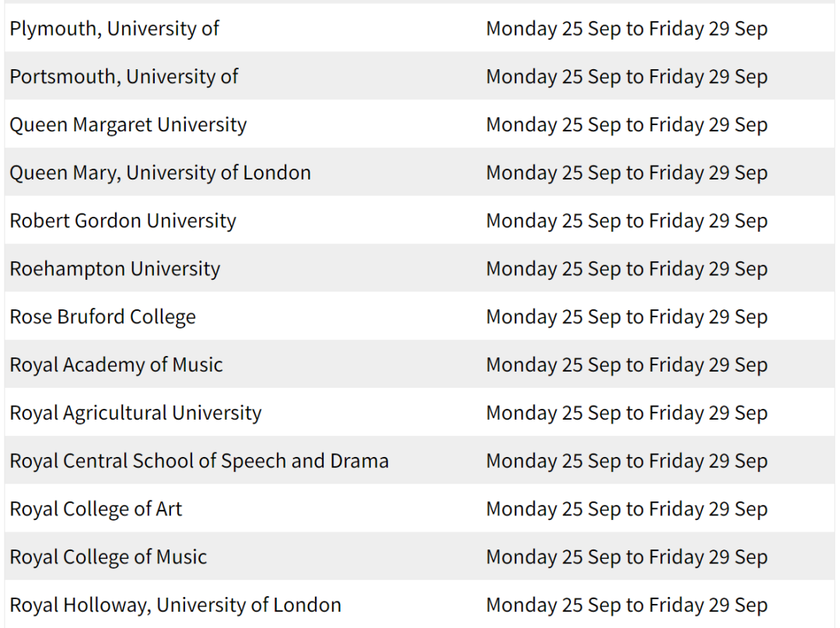Screen dimensions: 840x628
Task: Select Royal College of Art entry
Action: (96, 510)
